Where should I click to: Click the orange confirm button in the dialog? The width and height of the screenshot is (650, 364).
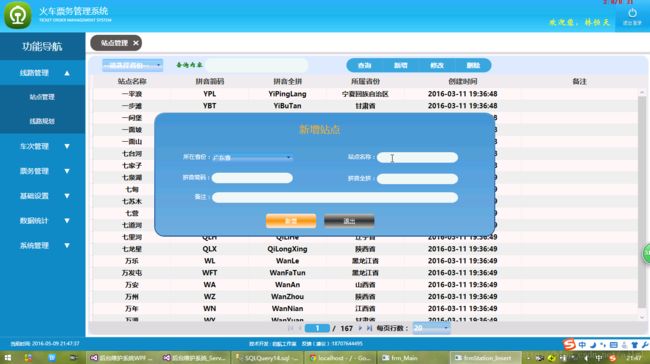(x=291, y=221)
